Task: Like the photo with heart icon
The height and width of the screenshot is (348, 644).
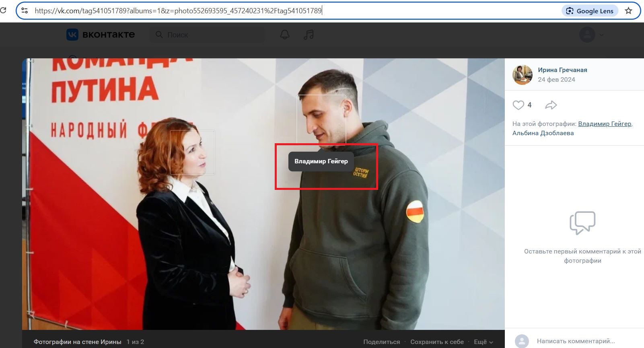Action: [518, 105]
